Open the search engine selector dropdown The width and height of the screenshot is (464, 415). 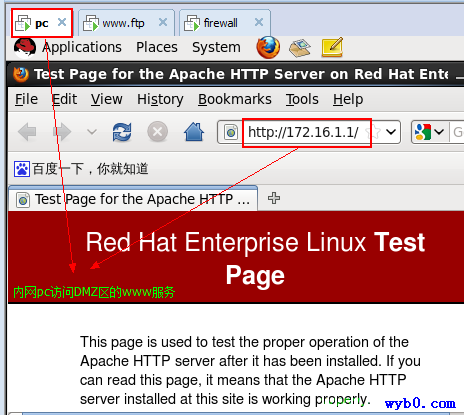click(x=429, y=132)
